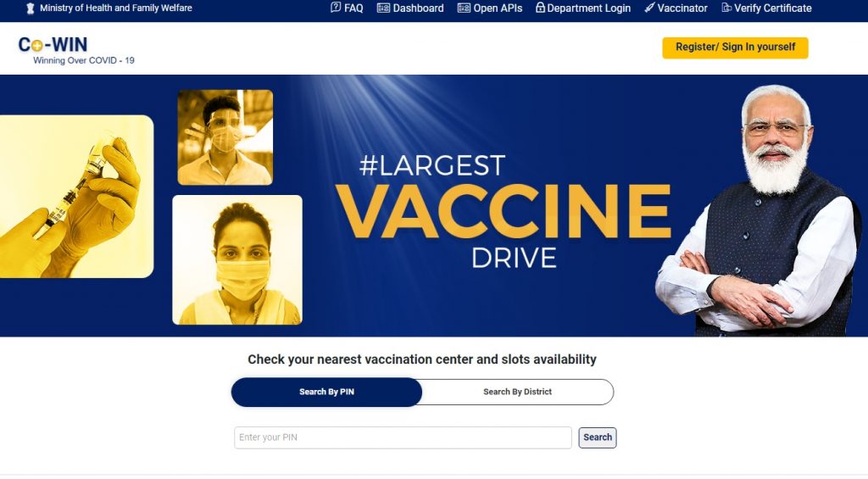This screenshot has height=479, width=868.
Task: Click the Co-WIN logo
Action: (76, 50)
